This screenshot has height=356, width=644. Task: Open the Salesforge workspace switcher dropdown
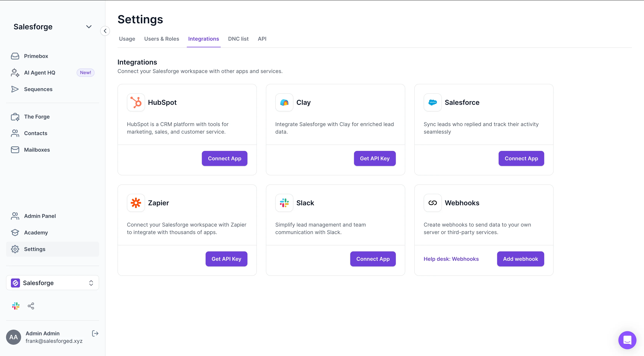point(53,283)
